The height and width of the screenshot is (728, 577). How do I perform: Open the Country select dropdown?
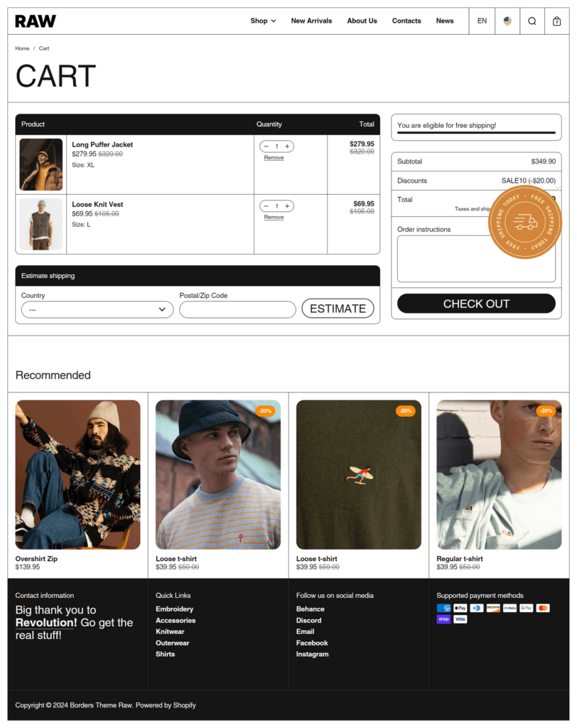click(97, 310)
